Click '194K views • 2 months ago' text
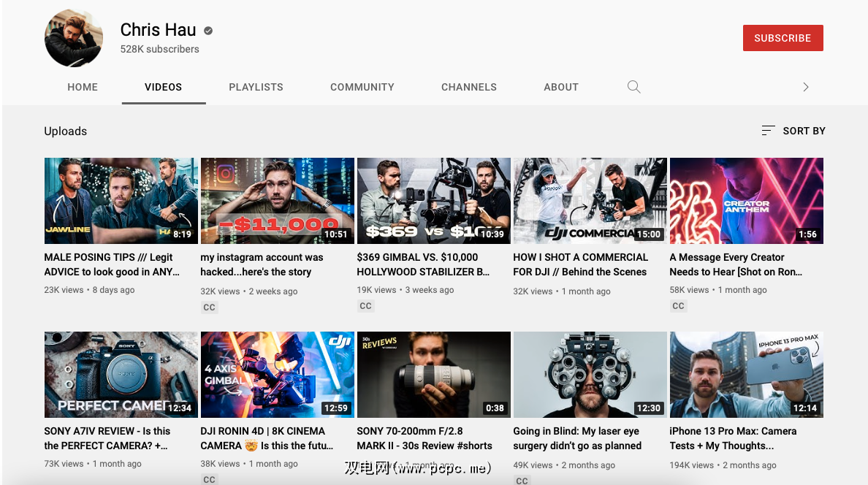Viewport: 868px width, 485px height. (x=723, y=465)
